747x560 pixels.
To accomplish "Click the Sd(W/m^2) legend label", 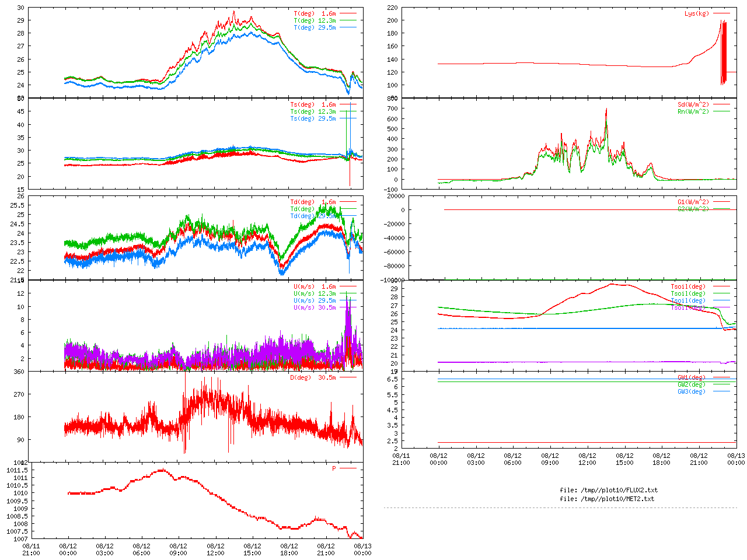I will click(x=693, y=105).
